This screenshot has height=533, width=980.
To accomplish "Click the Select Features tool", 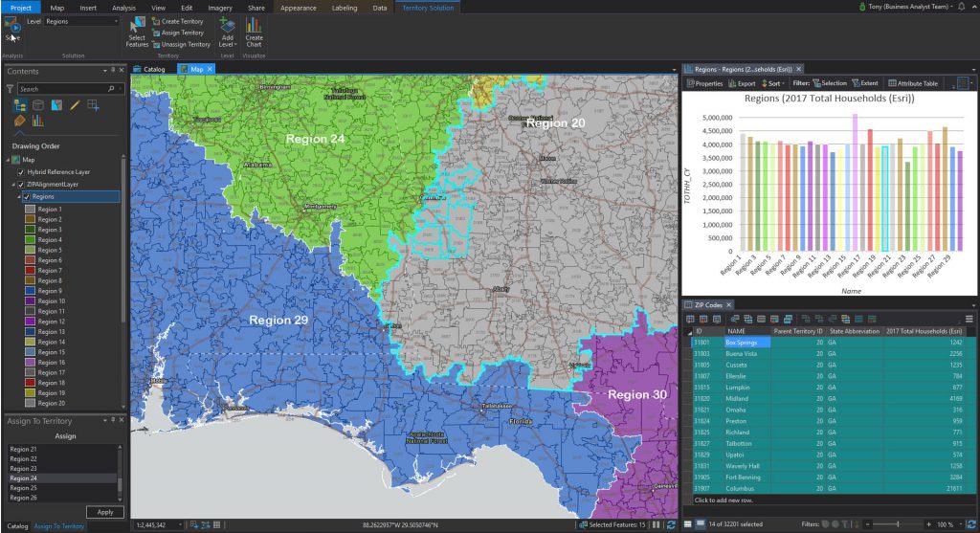I will [137, 31].
